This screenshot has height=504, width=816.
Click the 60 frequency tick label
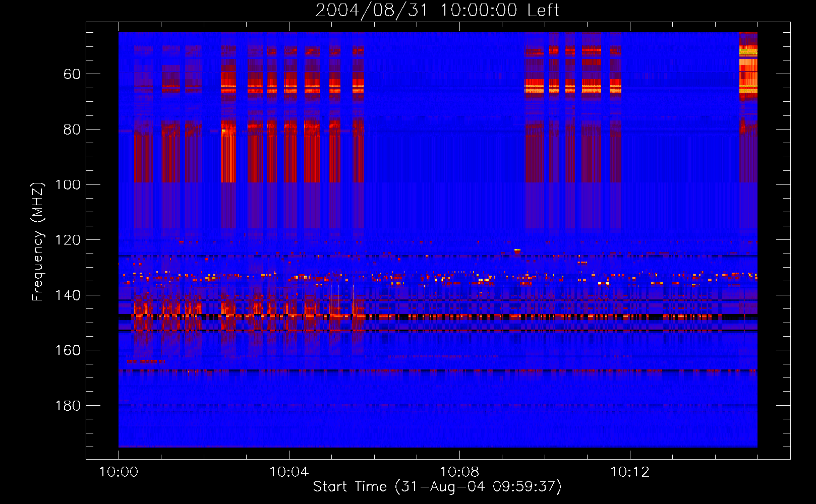pyautogui.click(x=72, y=75)
